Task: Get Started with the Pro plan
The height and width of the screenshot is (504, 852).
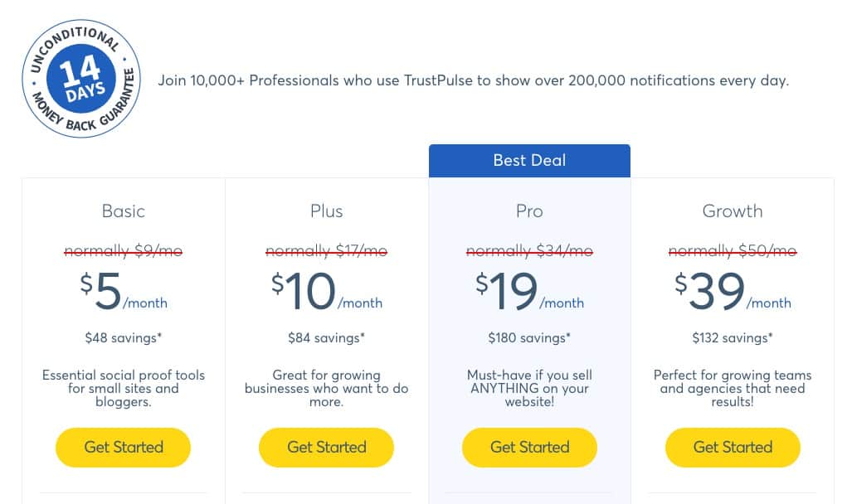Action: tap(530, 447)
